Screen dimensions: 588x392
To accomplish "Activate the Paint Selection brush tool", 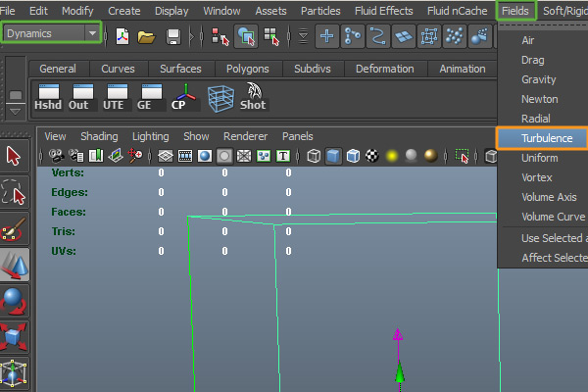I will click(14, 228).
